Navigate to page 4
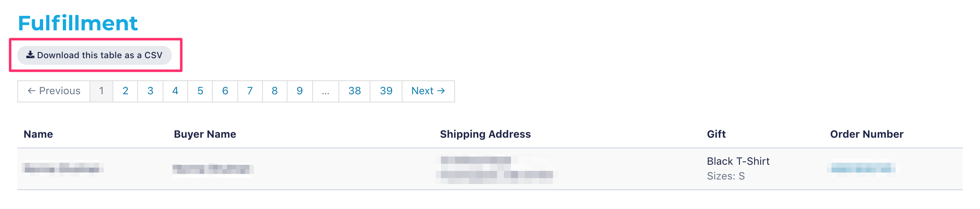The image size is (980, 209). [175, 91]
